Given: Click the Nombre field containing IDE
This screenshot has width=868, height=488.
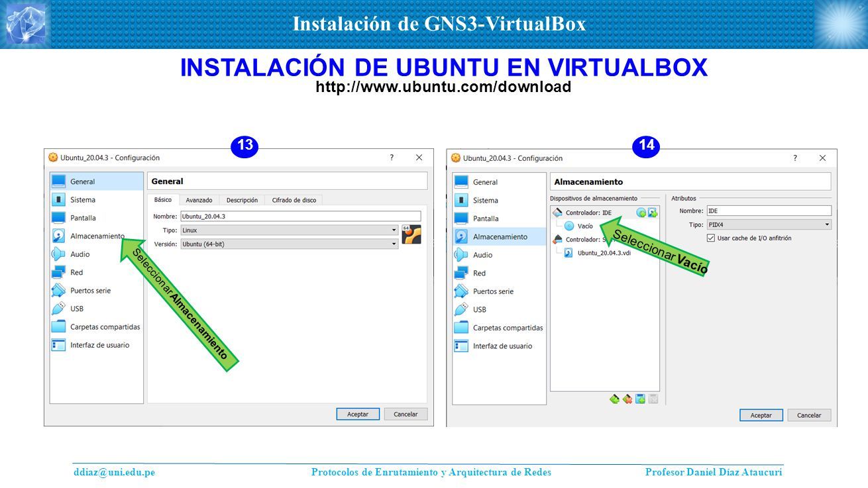Looking at the screenshot, I should pyautogui.click(x=769, y=211).
